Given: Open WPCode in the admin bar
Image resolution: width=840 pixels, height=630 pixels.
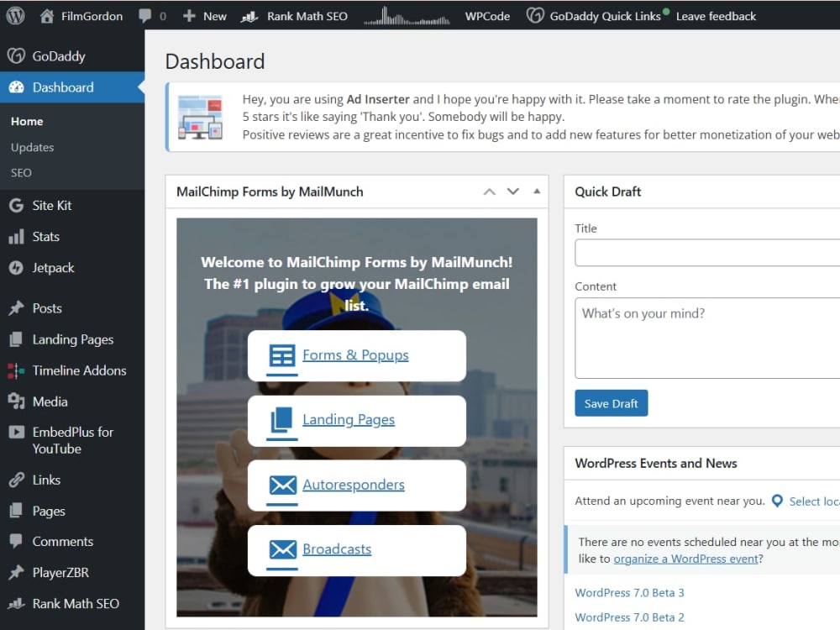Looking at the screenshot, I should (487, 16).
